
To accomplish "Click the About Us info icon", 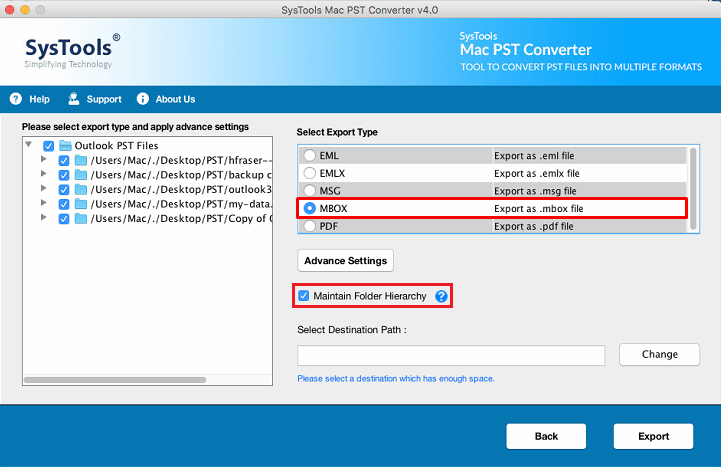I will pyautogui.click(x=143, y=99).
